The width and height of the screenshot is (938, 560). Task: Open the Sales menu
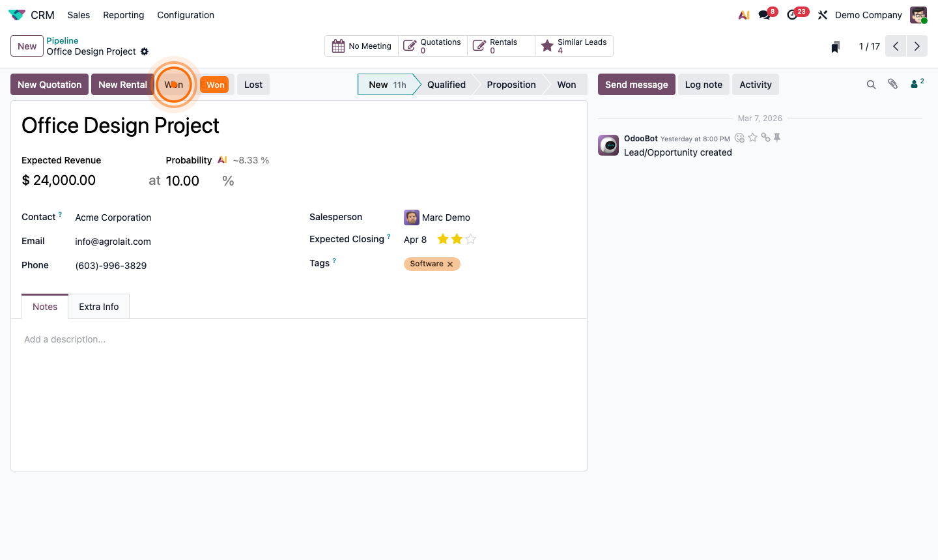coord(78,14)
